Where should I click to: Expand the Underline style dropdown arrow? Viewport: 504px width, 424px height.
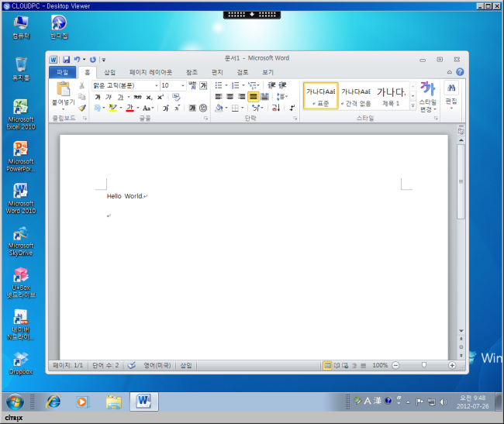click(129, 97)
